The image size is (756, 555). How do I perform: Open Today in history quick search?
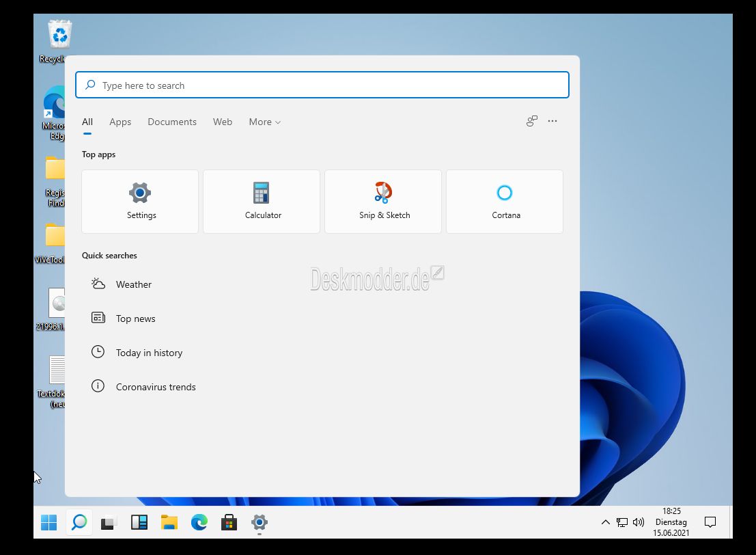point(137,353)
